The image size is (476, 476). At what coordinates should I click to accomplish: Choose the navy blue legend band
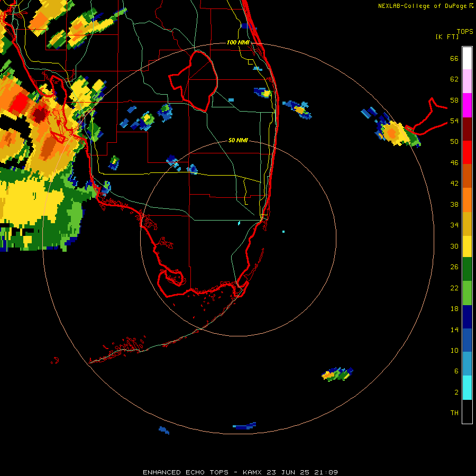467,317
